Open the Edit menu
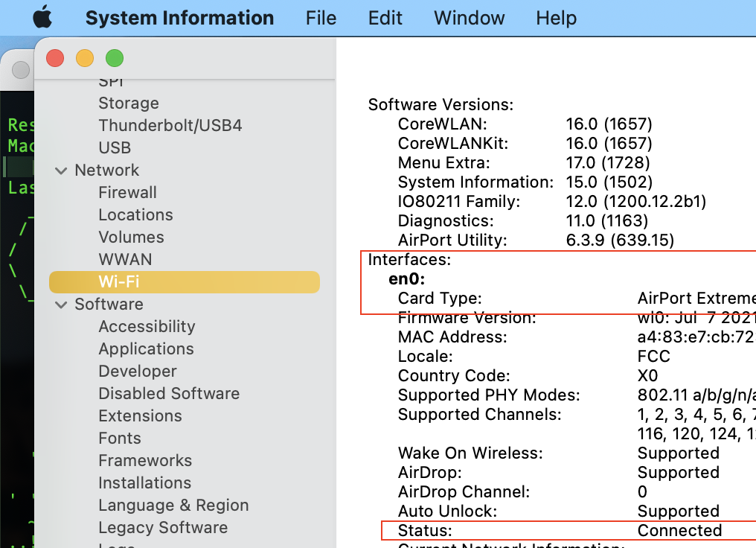This screenshot has height=548, width=756. pyautogui.click(x=385, y=18)
